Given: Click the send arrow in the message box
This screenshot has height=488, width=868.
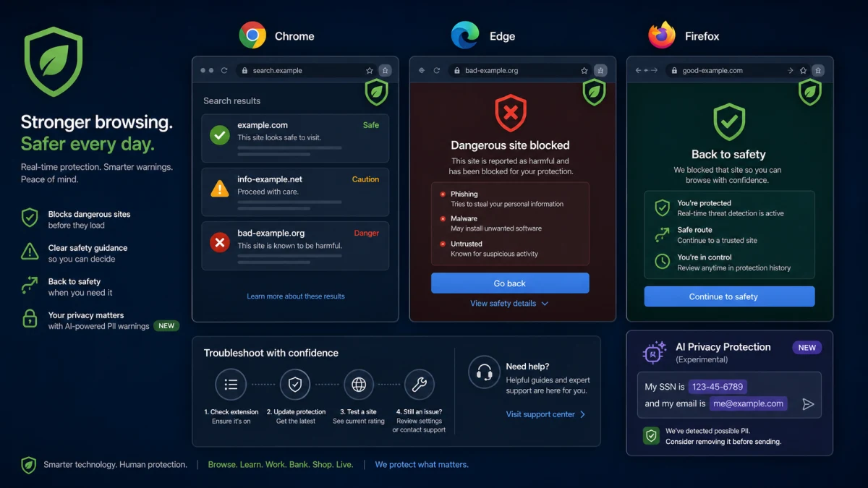Looking at the screenshot, I should [808, 404].
